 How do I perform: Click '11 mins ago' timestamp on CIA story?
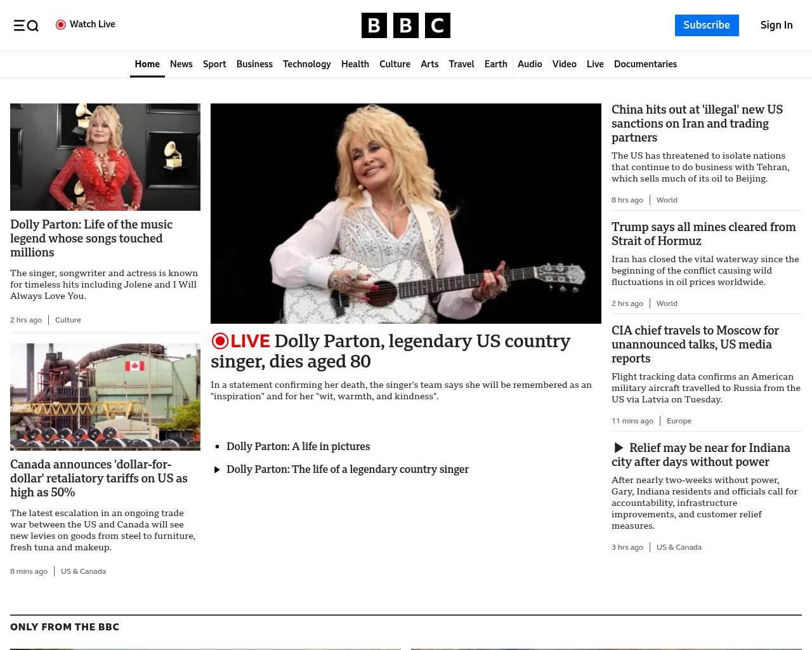[632, 421]
